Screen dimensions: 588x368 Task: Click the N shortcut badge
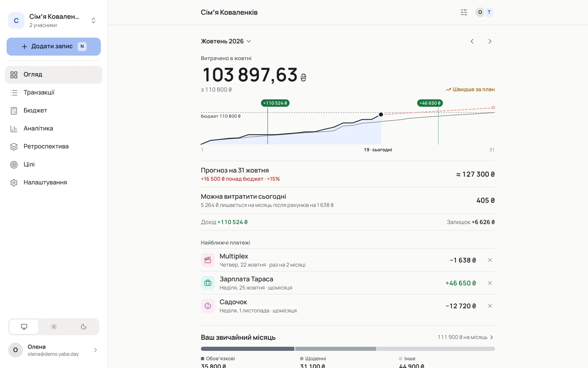tap(82, 46)
